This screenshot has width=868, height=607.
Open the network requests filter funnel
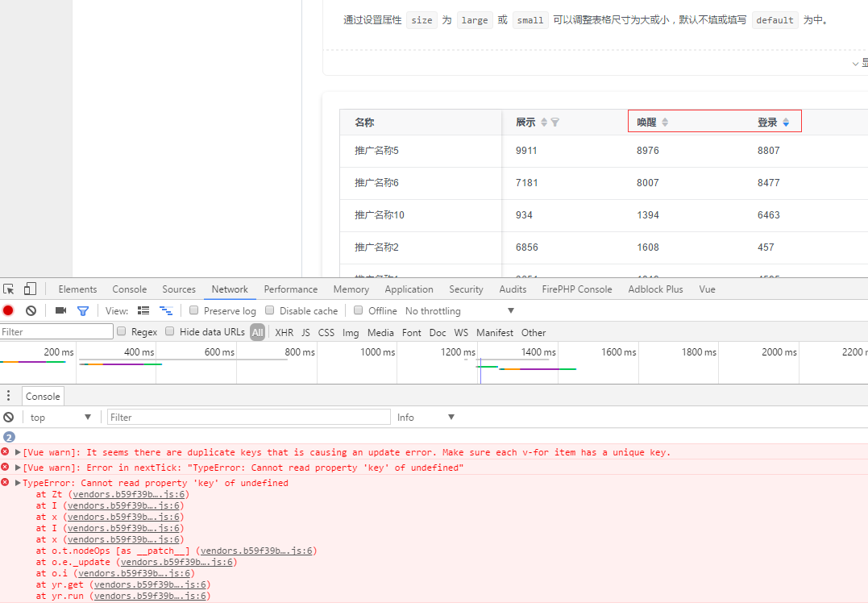[82, 310]
